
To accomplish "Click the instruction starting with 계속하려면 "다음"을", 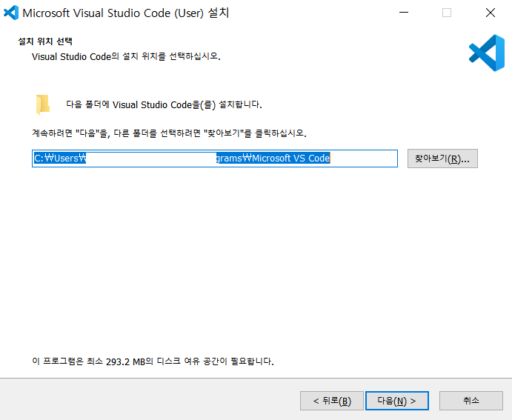I will 169,133.
